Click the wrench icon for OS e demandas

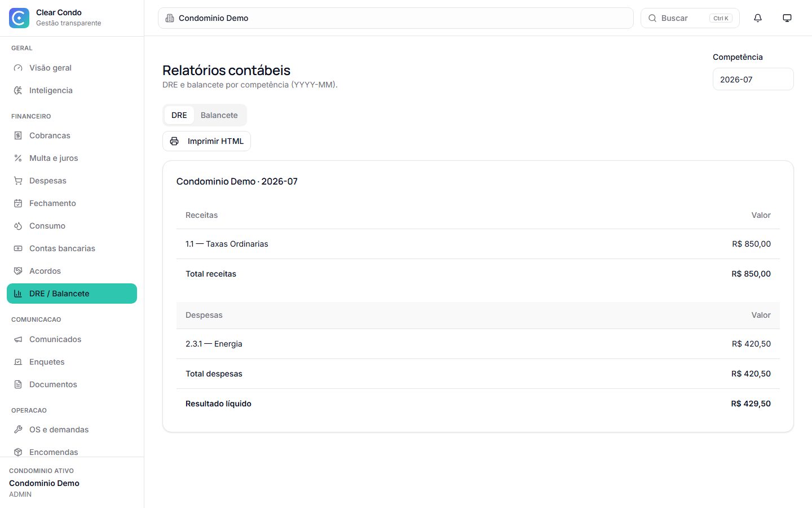[x=18, y=430]
